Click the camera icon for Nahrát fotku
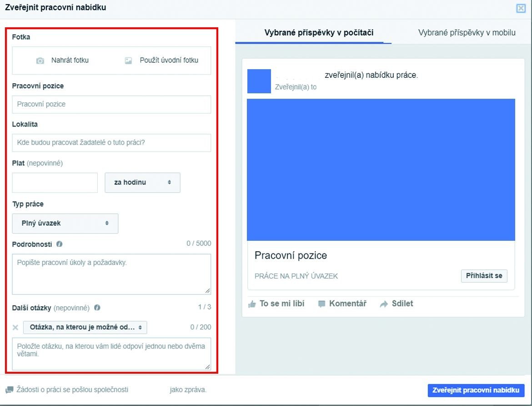Viewport: 532px width, 406px height. point(40,61)
